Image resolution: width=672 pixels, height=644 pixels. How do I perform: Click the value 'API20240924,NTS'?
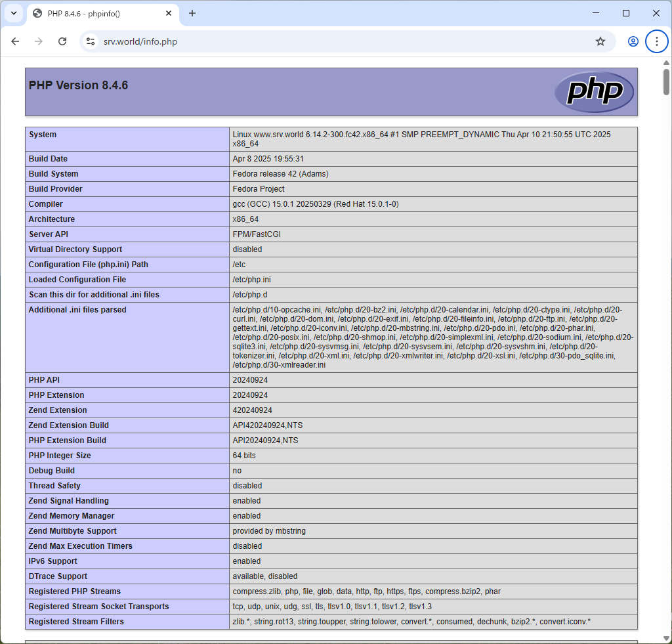coord(265,440)
